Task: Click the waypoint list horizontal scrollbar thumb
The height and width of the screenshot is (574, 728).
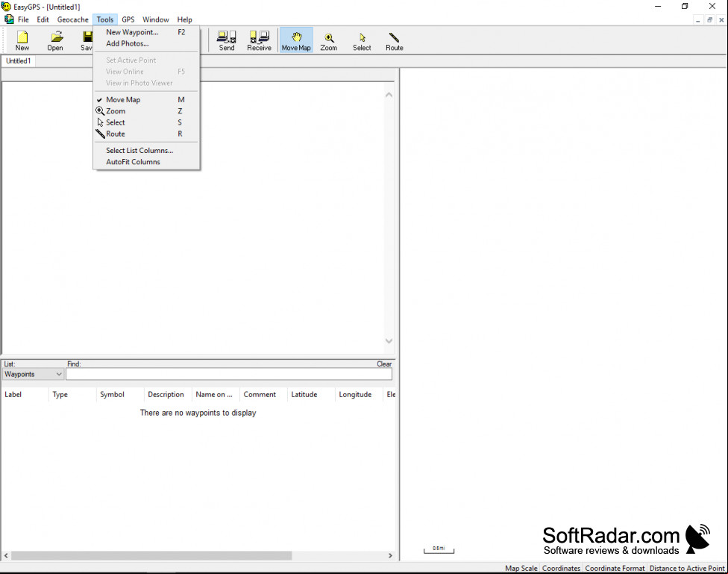Action: click(151, 555)
